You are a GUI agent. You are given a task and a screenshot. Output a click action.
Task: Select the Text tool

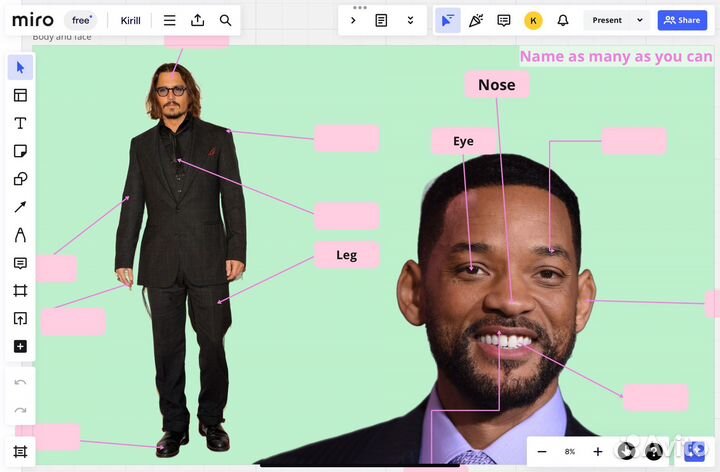[20, 123]
